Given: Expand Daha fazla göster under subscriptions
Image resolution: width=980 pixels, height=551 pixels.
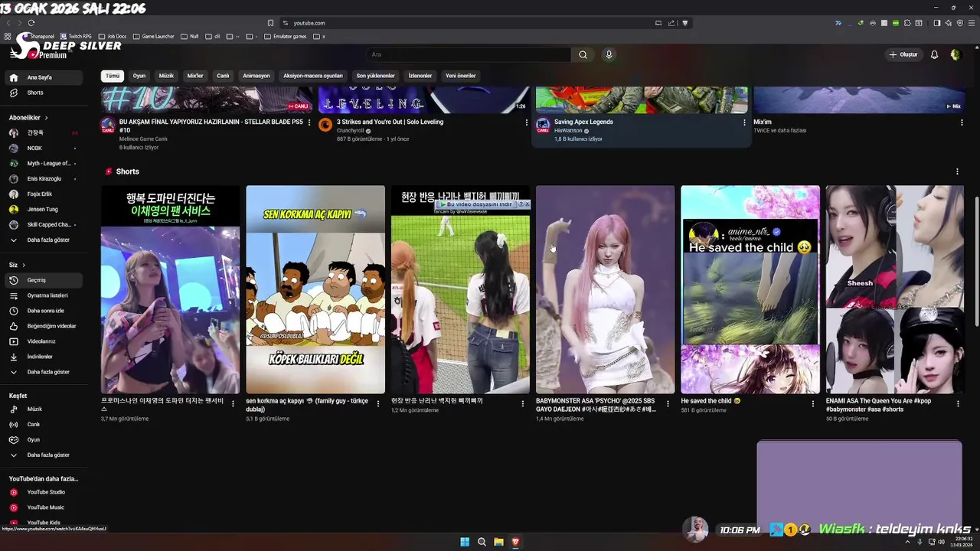Looking at the screenshot, I should pos(44,240).
